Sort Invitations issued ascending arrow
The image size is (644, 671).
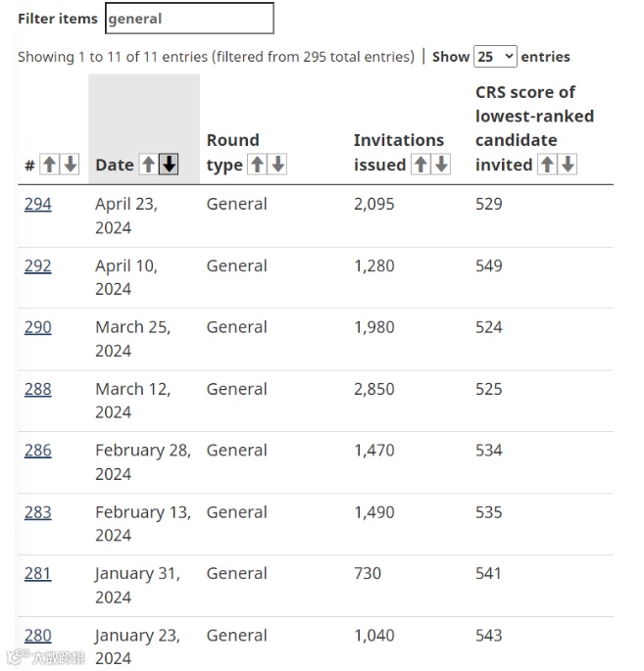[420, 165]
